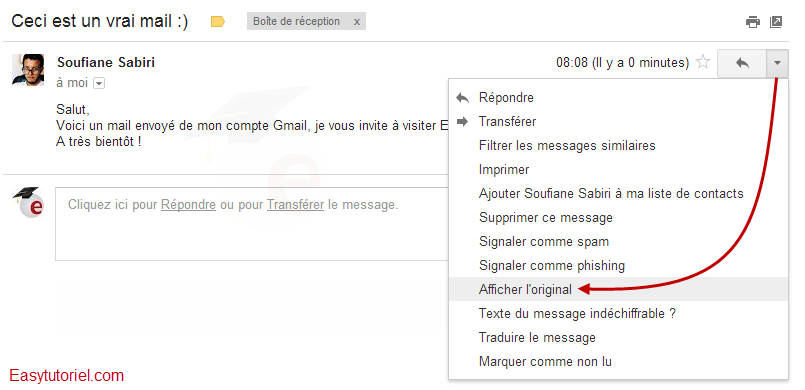Remove the "Boîte de réception" label
This screenshot has height=390, width=805.
coord(357,22)
